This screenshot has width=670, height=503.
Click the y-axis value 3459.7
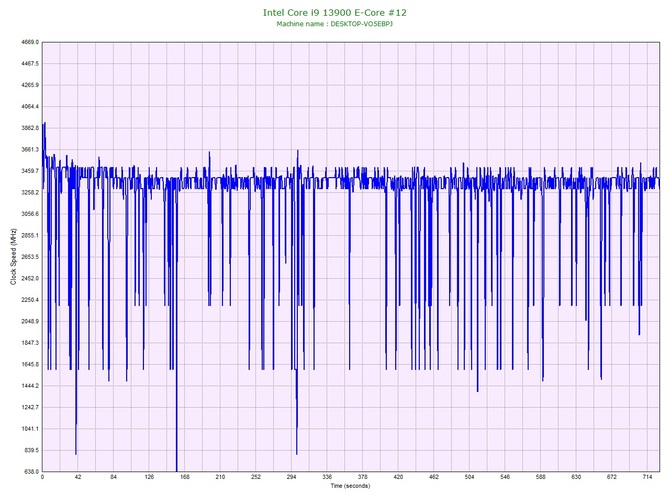pyautogui.click(x=30, y=171)
